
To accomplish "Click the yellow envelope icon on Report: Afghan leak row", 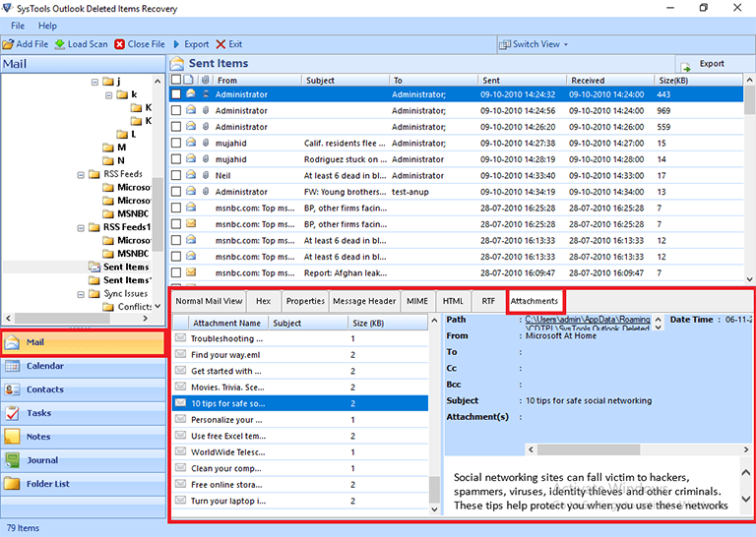I will point(191,272).
